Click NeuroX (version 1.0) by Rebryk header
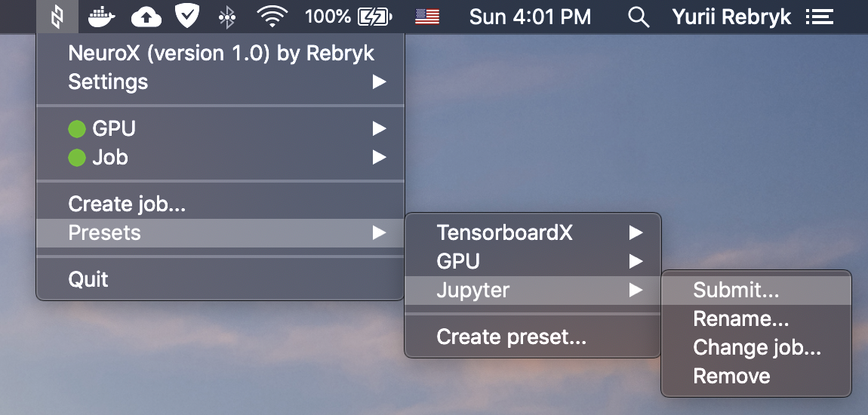The width and height of the screenshot is (868, 415). [x=221, y=53]
